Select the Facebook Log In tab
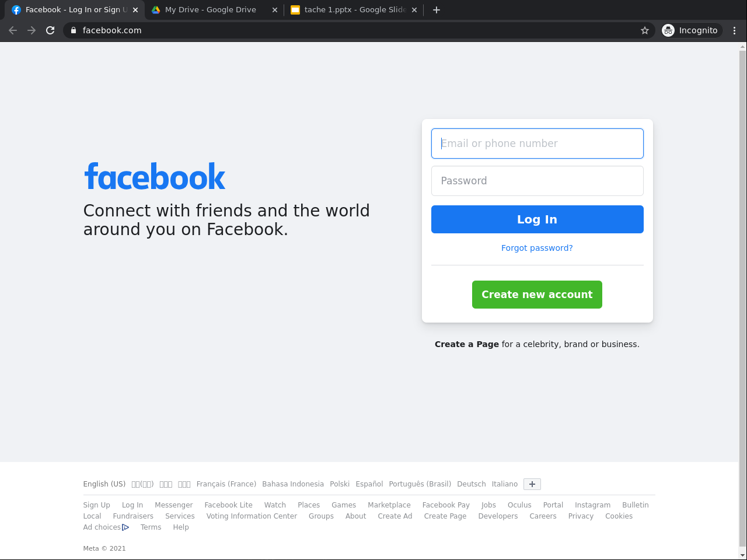Image resolution: width=747 pixels, height=560 pixels. tap(75, 10)
